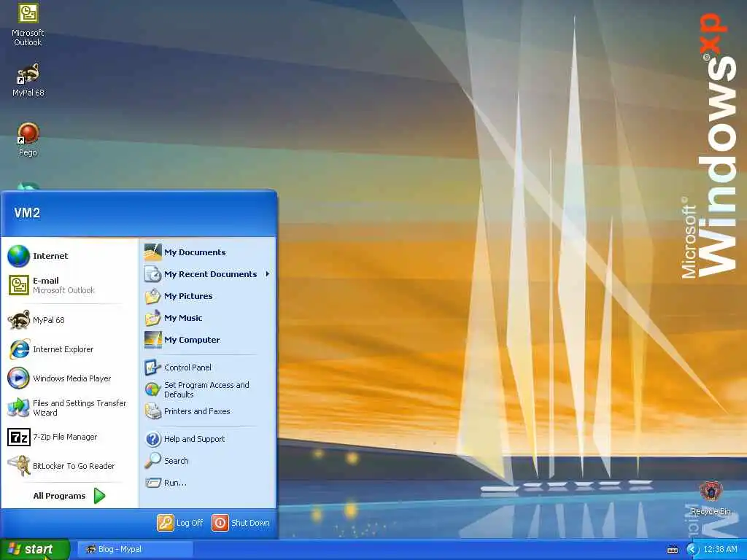Image resolution: width=747 pixels, height=560 pixels.
Task: Select the Help and Support label
Action: point(194,439)
